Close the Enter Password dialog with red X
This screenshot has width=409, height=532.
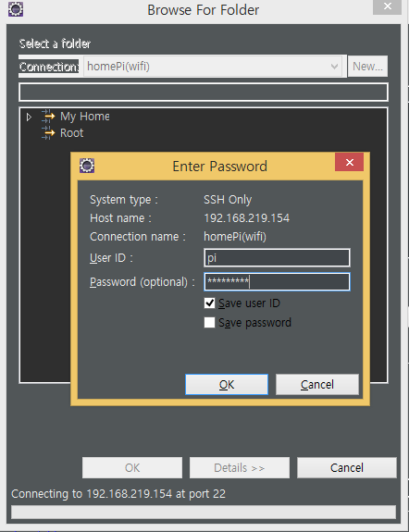click(x=349, y=162)
